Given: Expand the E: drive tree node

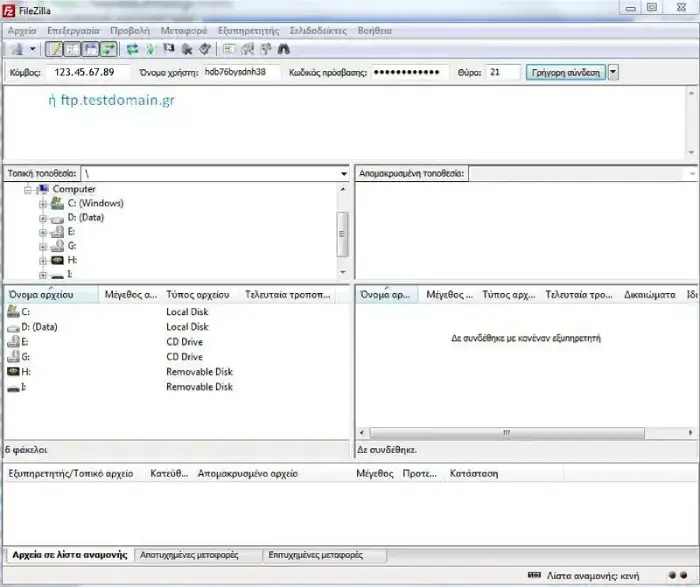Looking at the screenshot, I should (43, 233).
